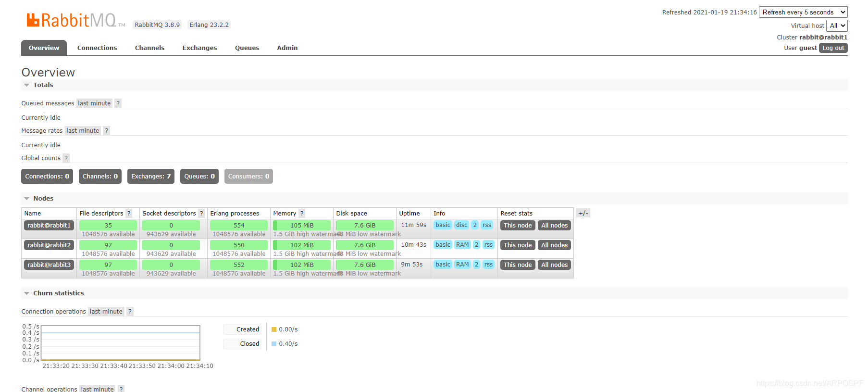Click rabbit2 memory bar 102 MiB
The width and height of the screenshot is (868, 392).
pyautogui.click(x=302, y=245)
